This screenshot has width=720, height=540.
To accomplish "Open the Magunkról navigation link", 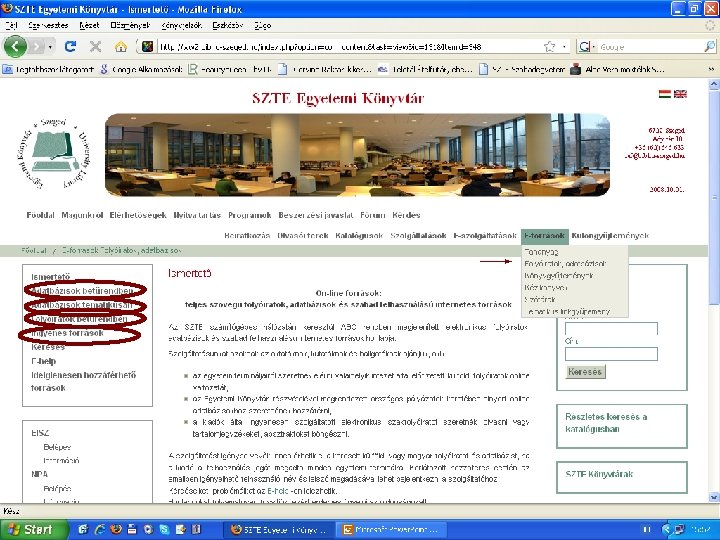I will (x=82, y=215).
